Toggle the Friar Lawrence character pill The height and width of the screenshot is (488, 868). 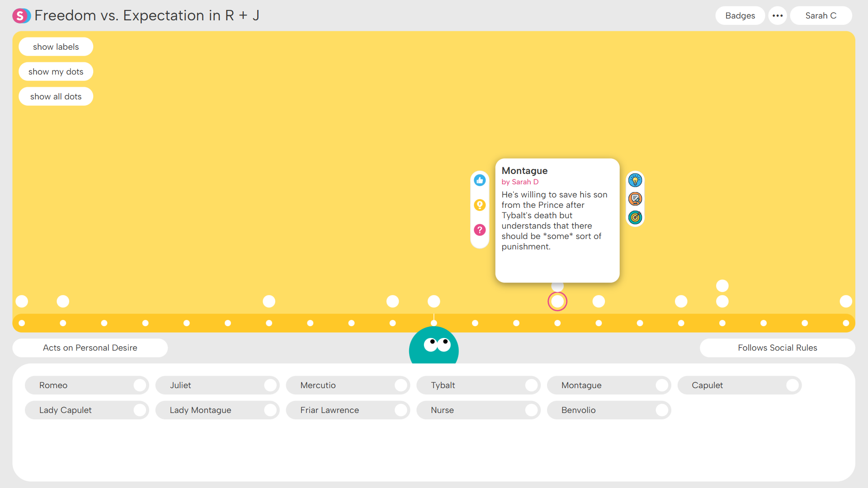tap(348, 410)
